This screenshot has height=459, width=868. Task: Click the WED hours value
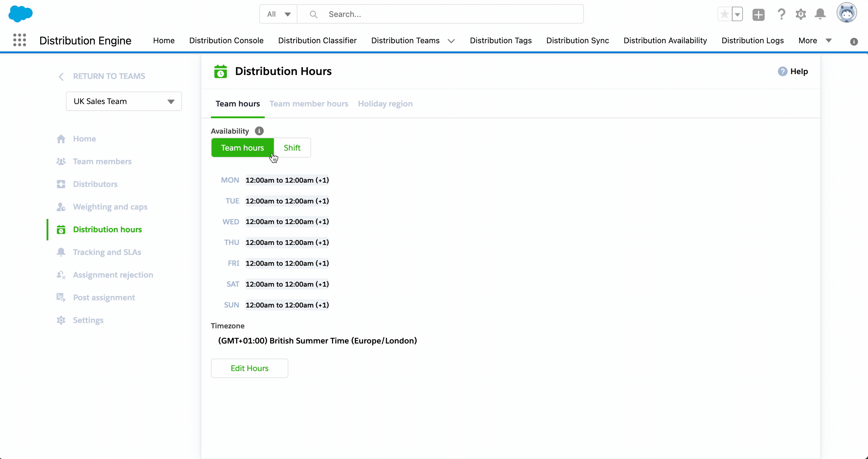coord(287,222)
